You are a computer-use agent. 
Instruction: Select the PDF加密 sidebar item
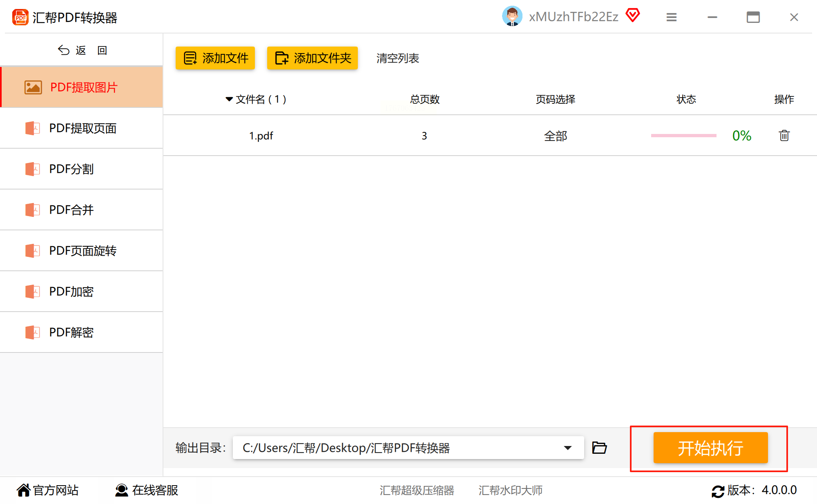click(71, 292)
